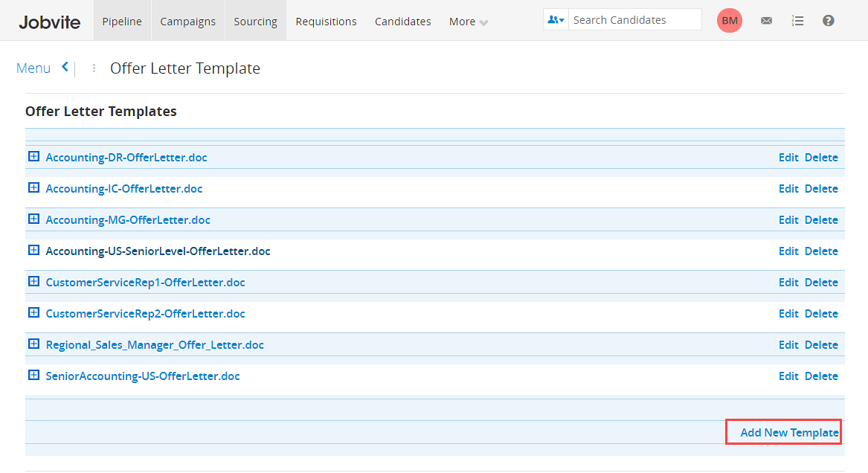The image size is (868, 473).
Task: Click the Add New Template button
Action: 783,431
